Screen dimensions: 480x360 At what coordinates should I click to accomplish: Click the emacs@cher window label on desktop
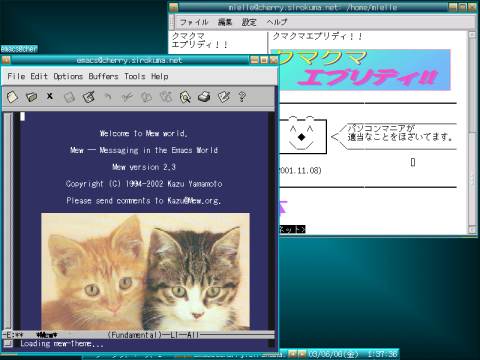(x=19, y=49)
